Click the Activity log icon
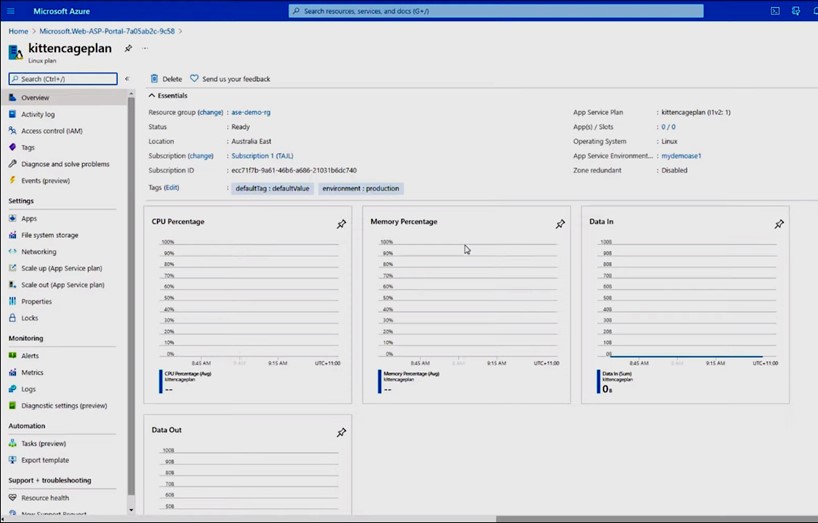 [13, 114]
